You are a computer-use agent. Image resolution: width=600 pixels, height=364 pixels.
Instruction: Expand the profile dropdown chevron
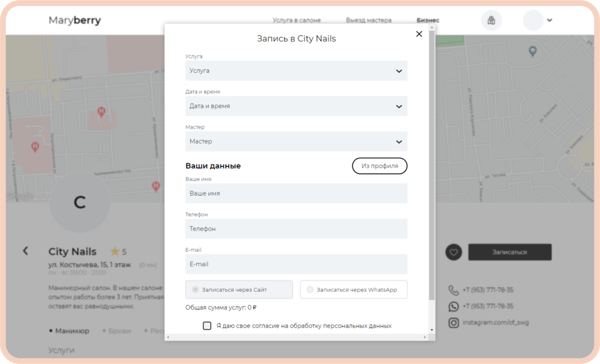pos(550,20)
